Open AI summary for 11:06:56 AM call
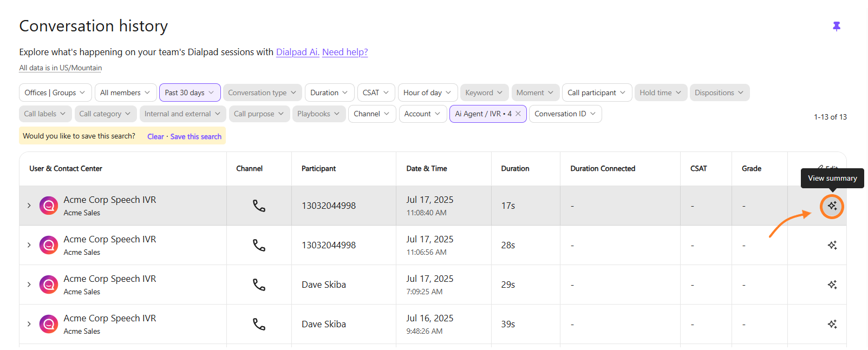The image size is (868, 350). 832,246
